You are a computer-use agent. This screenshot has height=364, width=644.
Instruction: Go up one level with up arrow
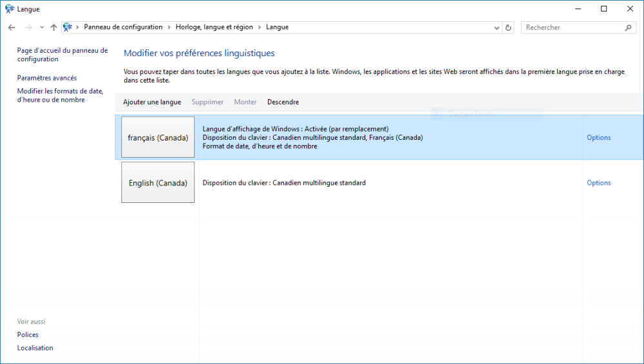(54, 28)
